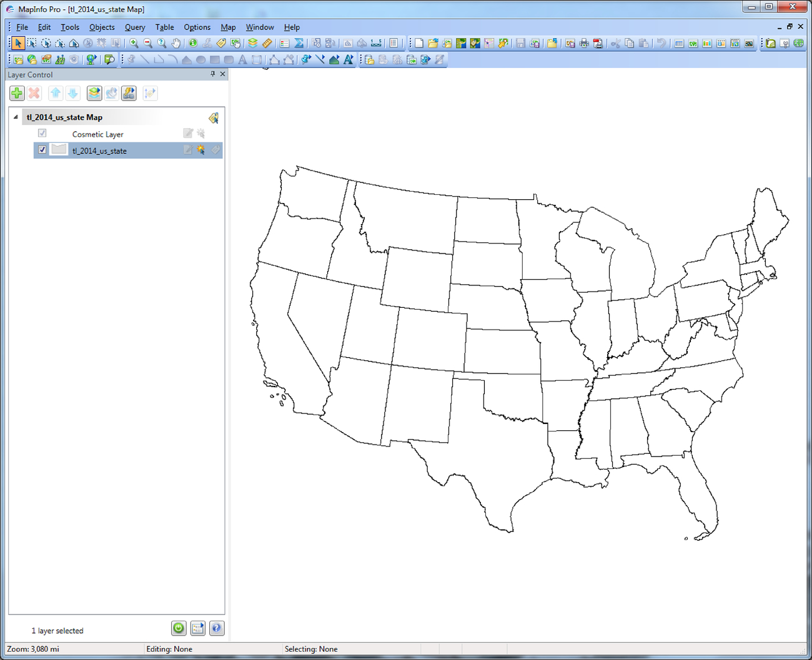This screenshot has width=812, height=660.
Task: Collapse the tl_2014_us_state Map tree node
Action: point(16,117)
